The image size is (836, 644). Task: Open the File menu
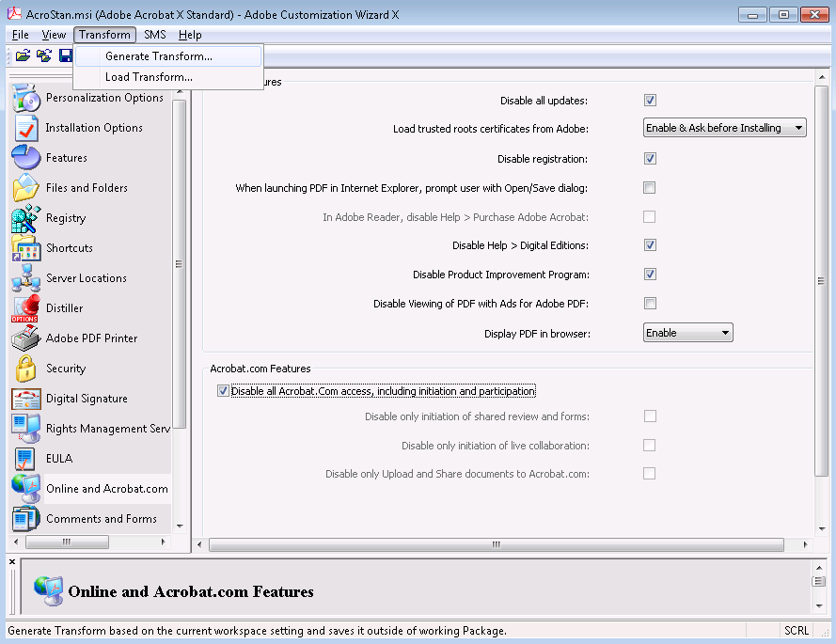click(x=21, y=35)
